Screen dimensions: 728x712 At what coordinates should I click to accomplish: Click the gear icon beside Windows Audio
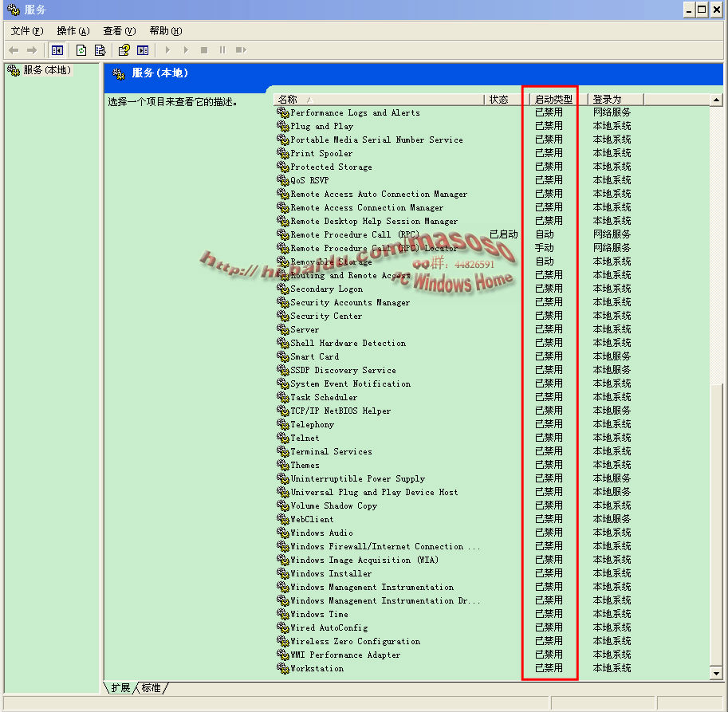click(283, 533)
